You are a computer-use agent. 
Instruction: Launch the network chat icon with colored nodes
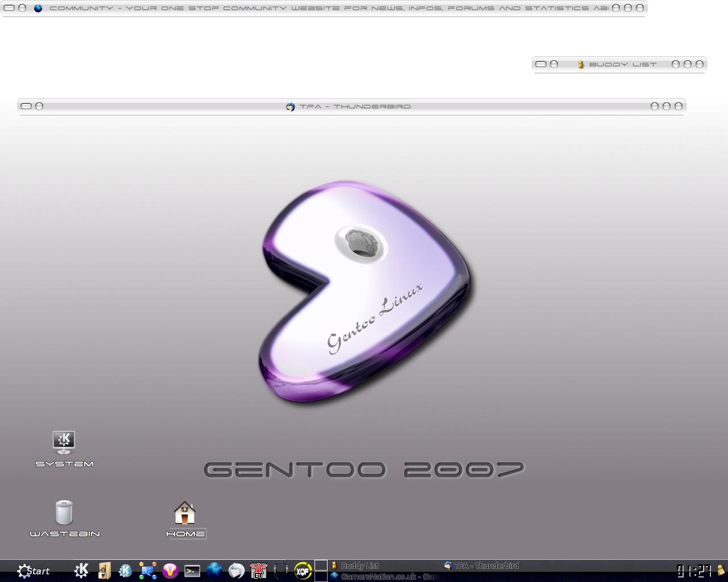148,570
